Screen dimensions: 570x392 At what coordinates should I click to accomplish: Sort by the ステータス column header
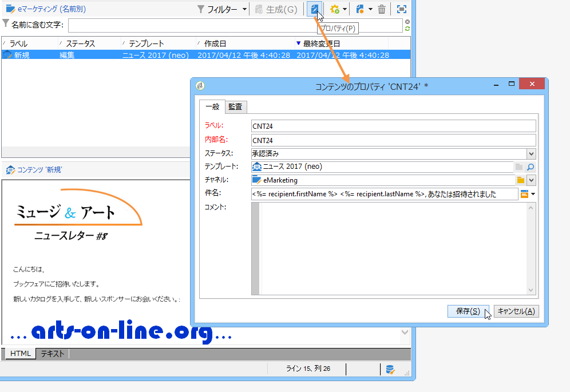tap(89, 43)
